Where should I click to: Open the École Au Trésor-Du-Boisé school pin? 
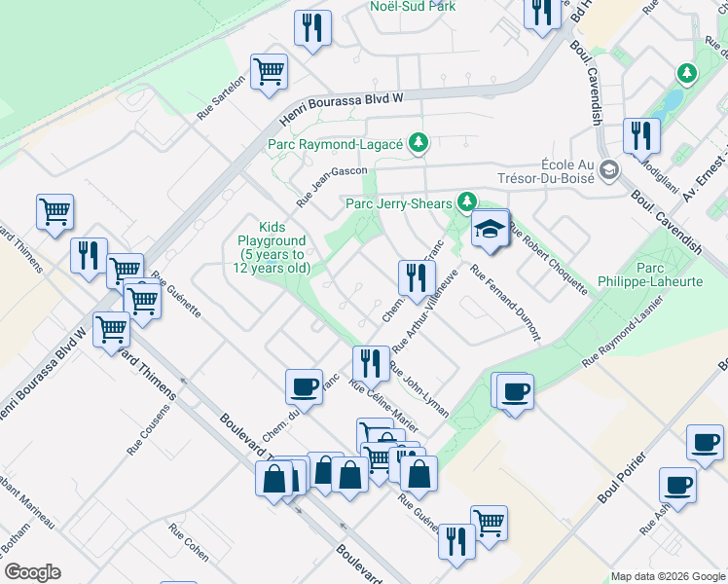(x=608, y=170)
